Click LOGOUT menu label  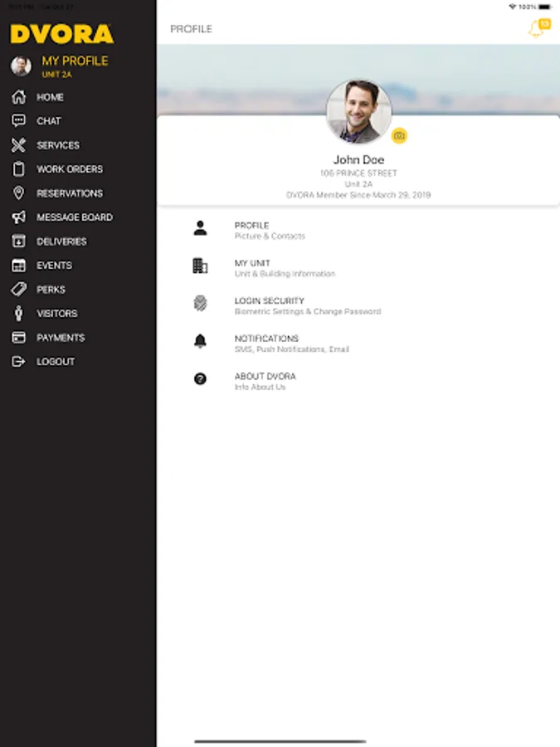[x=56, y=362]
